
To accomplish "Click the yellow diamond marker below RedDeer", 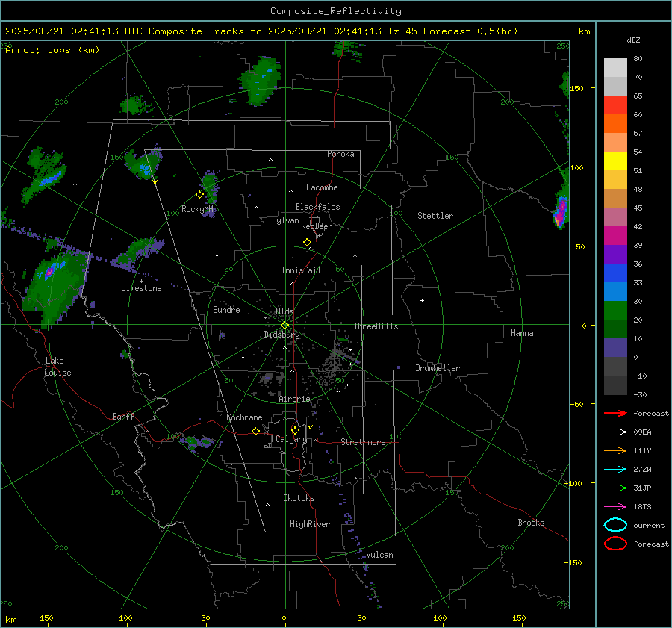I will click(x=307, y=243).
